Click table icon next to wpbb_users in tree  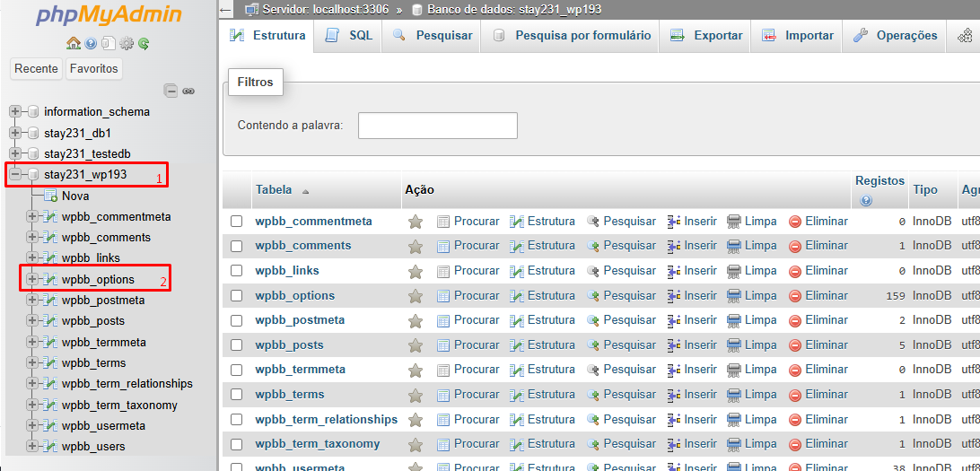pos(51,447)
